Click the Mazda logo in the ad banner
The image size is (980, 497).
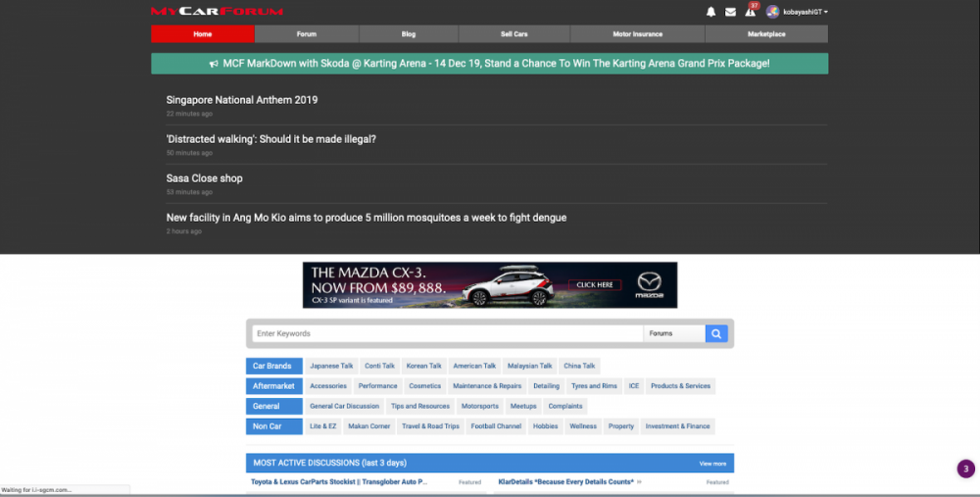coord(649,284)
